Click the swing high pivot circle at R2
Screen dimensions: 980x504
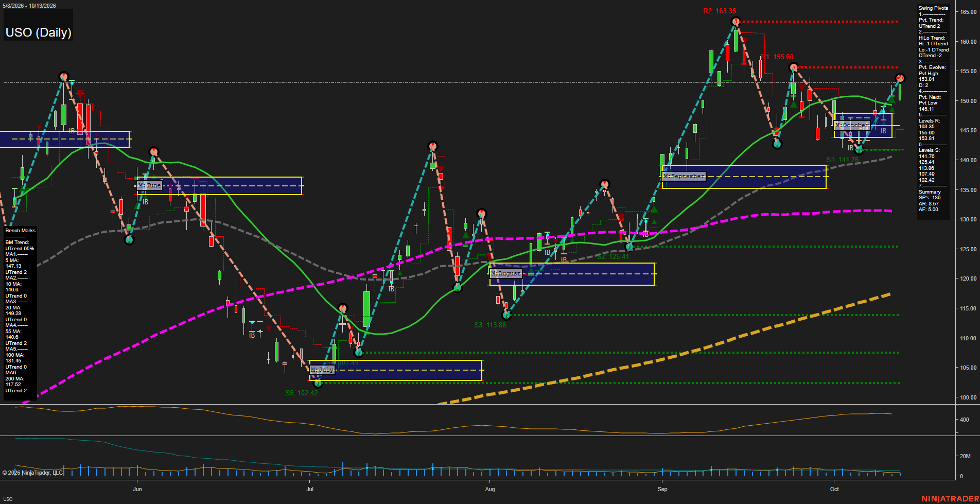tap(736, 22)
